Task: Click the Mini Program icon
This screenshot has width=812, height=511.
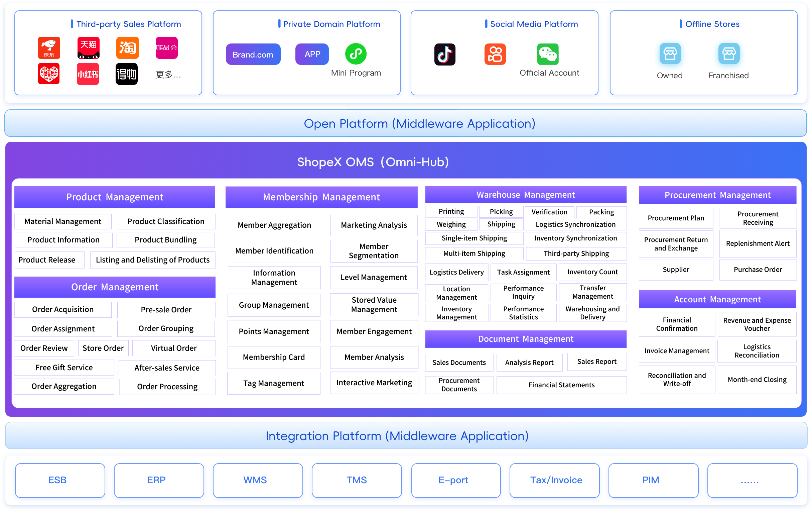Action: pyautogui.click(x=356, y=54)
